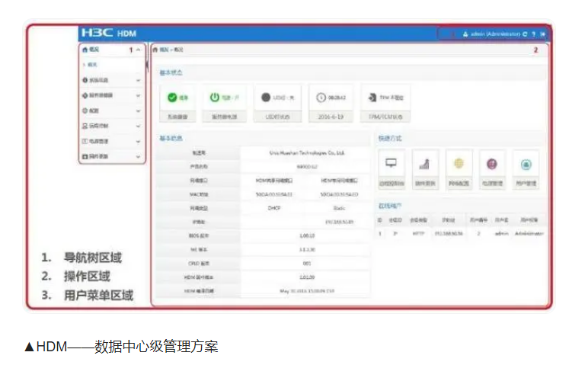Click the green checkmark system health icon
The image size is (588, 365).
(x=172, y=98)
